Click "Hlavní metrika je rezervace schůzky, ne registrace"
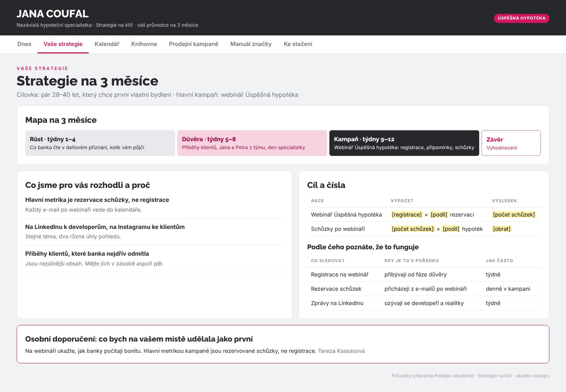566x392 pixels. [x=97, y=200]
